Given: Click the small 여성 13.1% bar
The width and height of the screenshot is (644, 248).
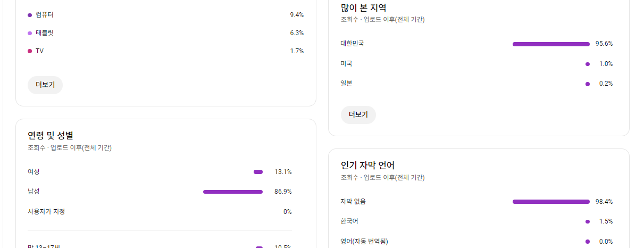Looking at the screenshot, I should tap(258, 172).
